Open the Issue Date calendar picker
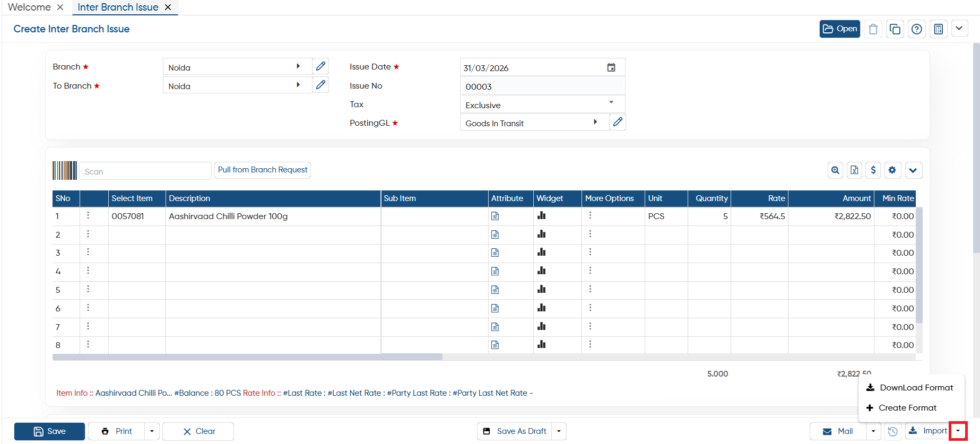 tap(611, 67)
